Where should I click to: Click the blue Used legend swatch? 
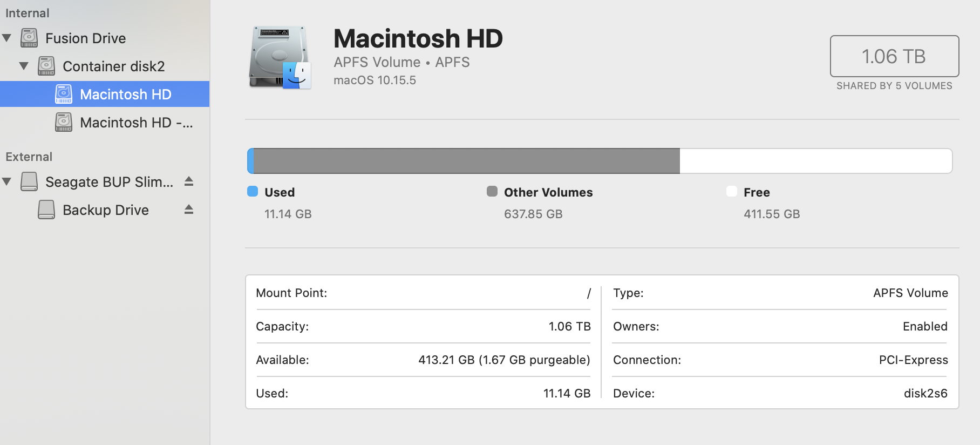[253, 191]
